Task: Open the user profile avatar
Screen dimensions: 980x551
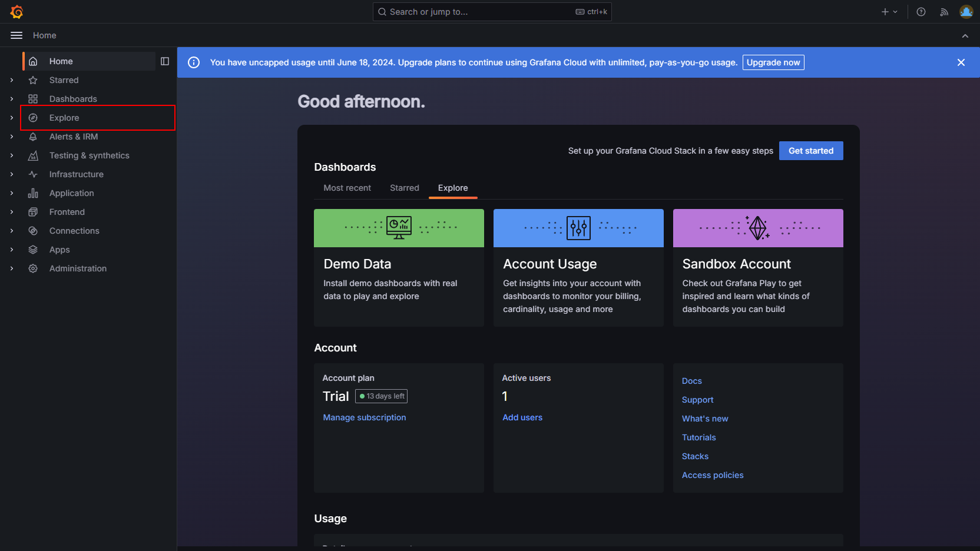Action: [x=966, y=12]
